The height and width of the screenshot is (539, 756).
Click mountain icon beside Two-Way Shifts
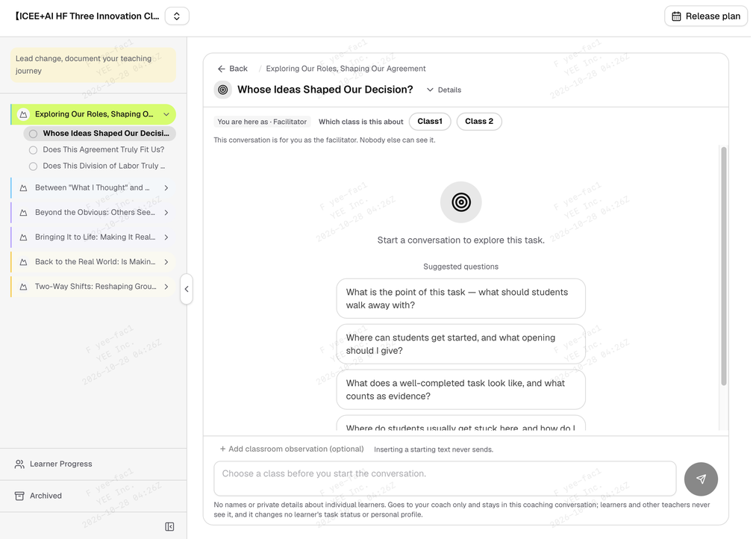(23, 287)
